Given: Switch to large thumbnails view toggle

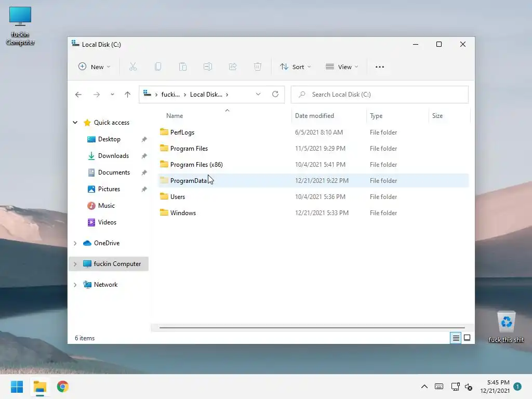Looking at the screenshot, I should [x=467, y=338].
